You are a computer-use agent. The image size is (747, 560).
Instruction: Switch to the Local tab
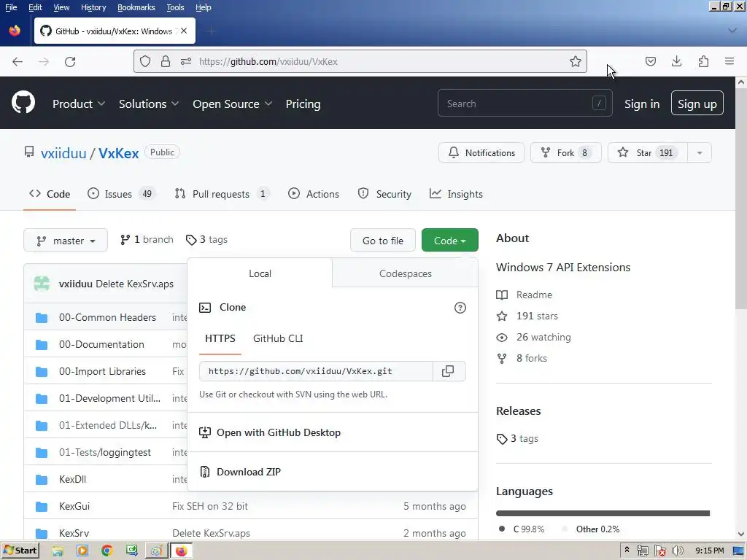(x=260, y=273)
